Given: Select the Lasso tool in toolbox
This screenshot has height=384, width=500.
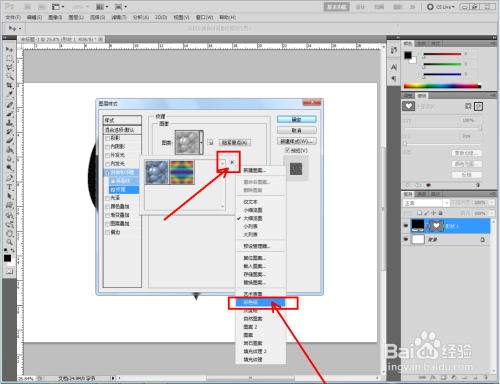Looking at the screenshot, I should click(9, 68).
